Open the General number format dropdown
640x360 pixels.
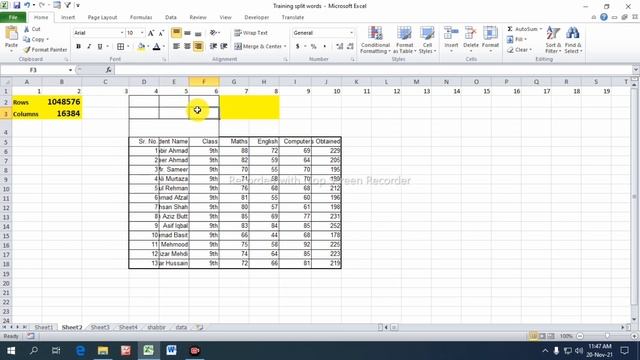[351, 33]
